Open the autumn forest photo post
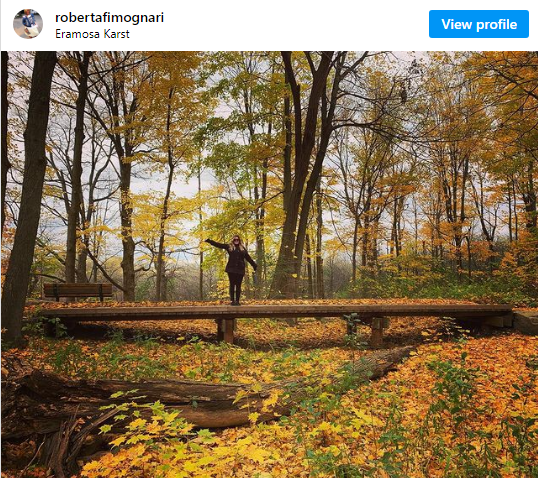Image resolution: width=538 pixels, height=478 pixels. 269,264
